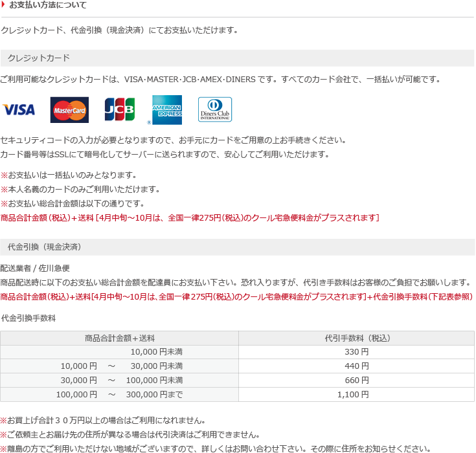The height and width of the screenshot is (453, 476).
Task: Click the JCB card logo
Action: pyautogui.click(x=120, y=109)
